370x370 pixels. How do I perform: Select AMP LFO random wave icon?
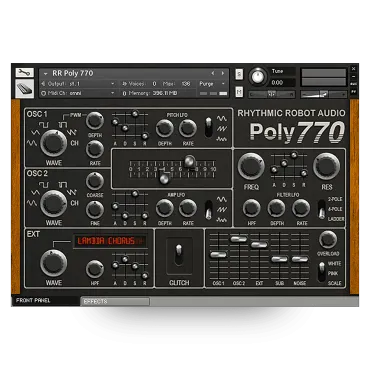click(x=222, y=220)
